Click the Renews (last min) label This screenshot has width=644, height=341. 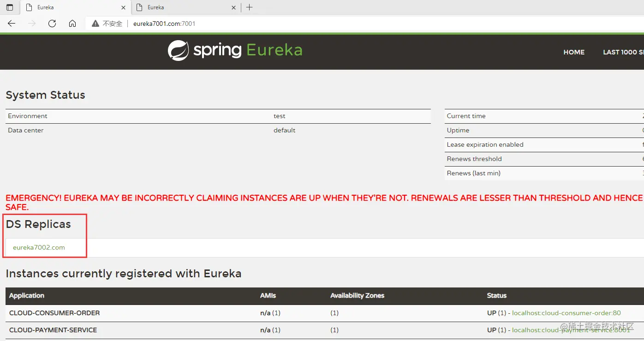[473, 173]
